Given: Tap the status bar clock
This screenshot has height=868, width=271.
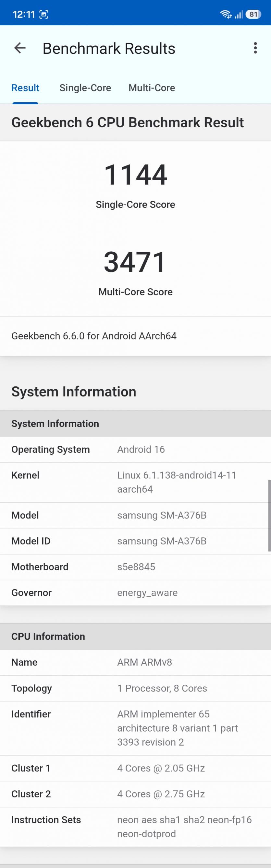Looking at the screenshot, I should point(24,14).
